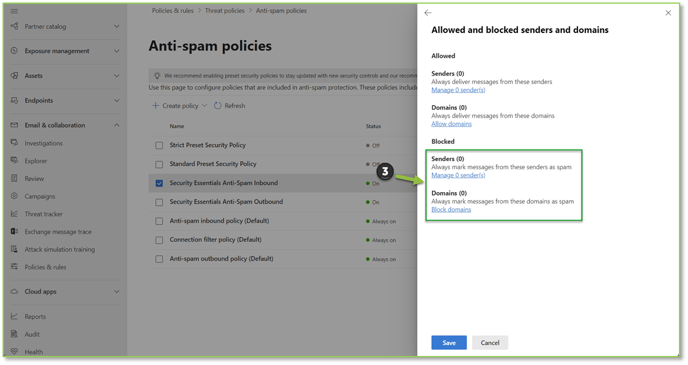Click the Save button
The height and width of the screenshot is (365, 688).
tap(449, 343)
